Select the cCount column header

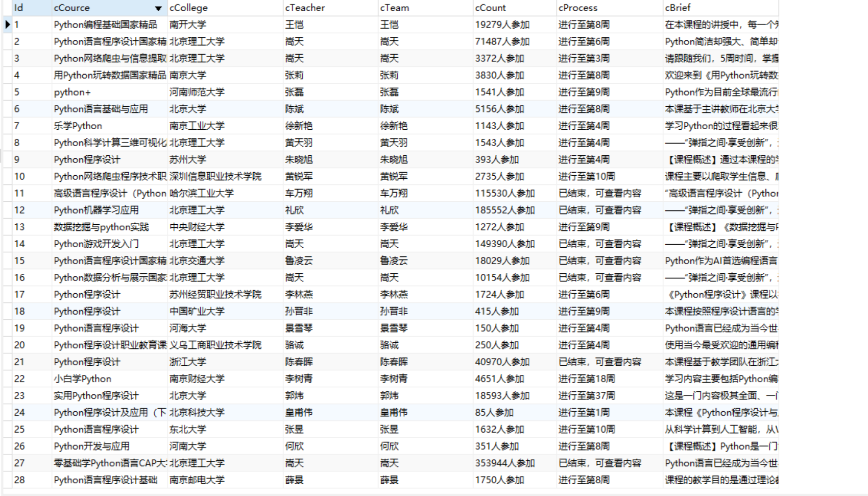[x=515, y=8]
